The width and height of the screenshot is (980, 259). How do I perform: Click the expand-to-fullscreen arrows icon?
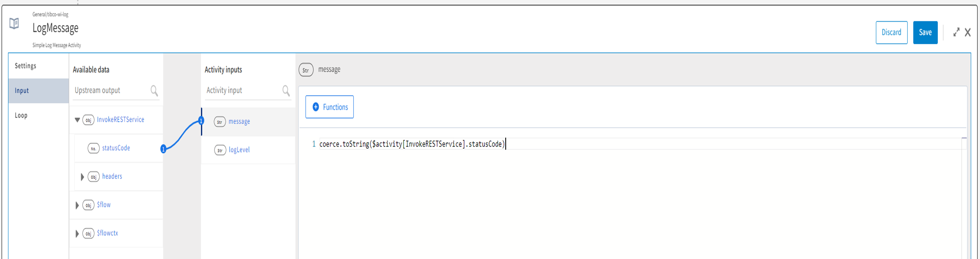[956, 32]
